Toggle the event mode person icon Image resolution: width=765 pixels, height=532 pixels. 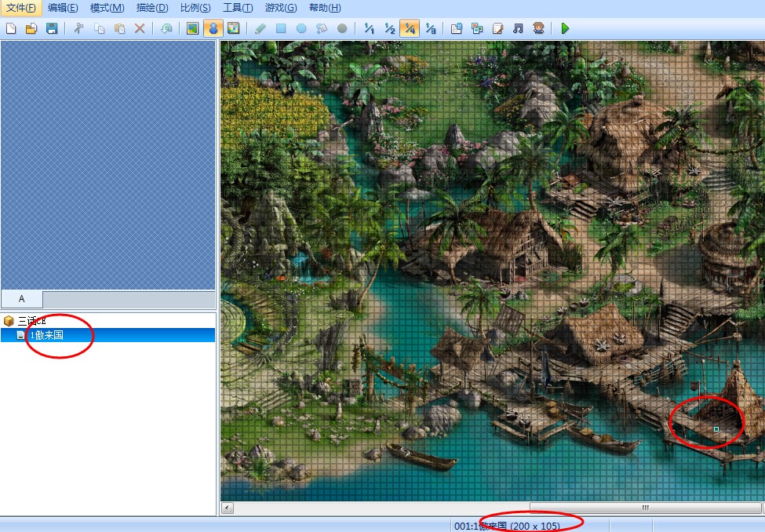click(x=213, y=28)
